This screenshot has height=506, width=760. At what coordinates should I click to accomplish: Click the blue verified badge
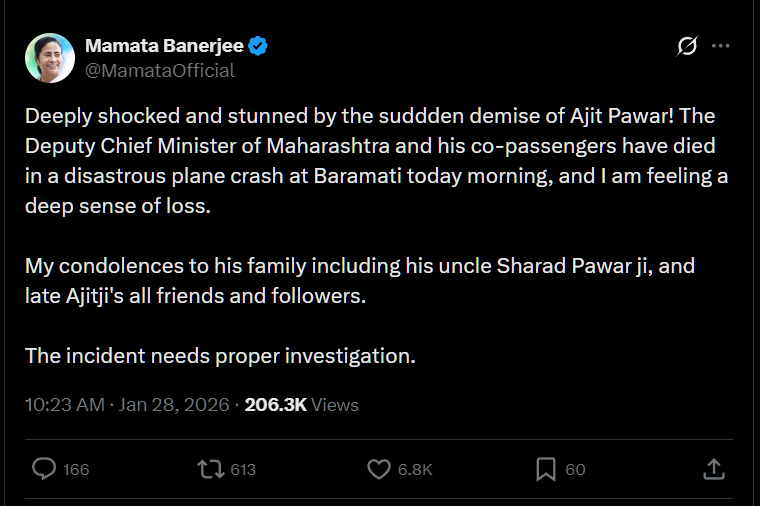257,46
